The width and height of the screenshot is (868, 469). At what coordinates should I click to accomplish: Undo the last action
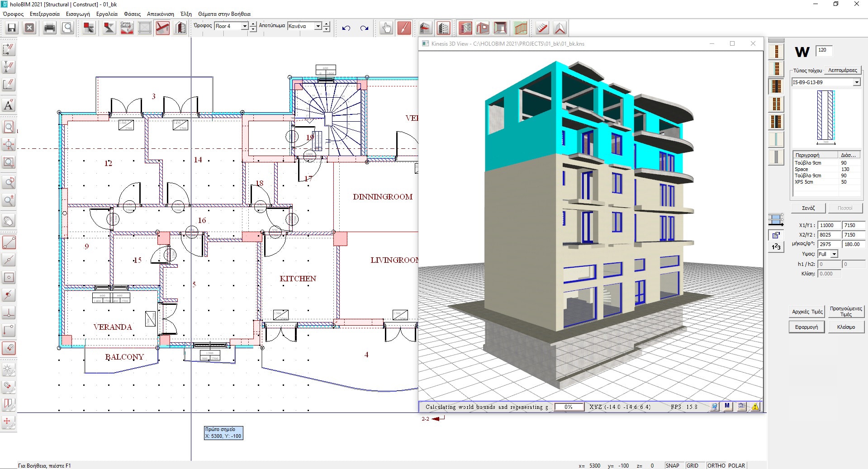coord(346,28)
